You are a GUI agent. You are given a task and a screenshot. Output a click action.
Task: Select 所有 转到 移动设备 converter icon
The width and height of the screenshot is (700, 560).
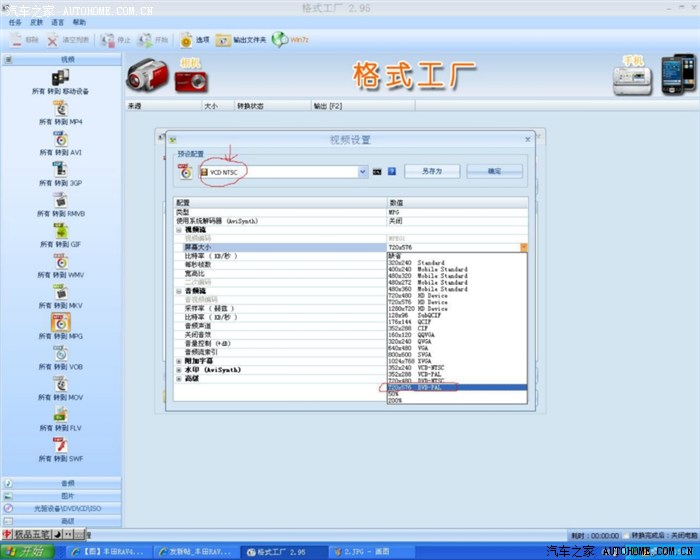[x=60, y=78]
